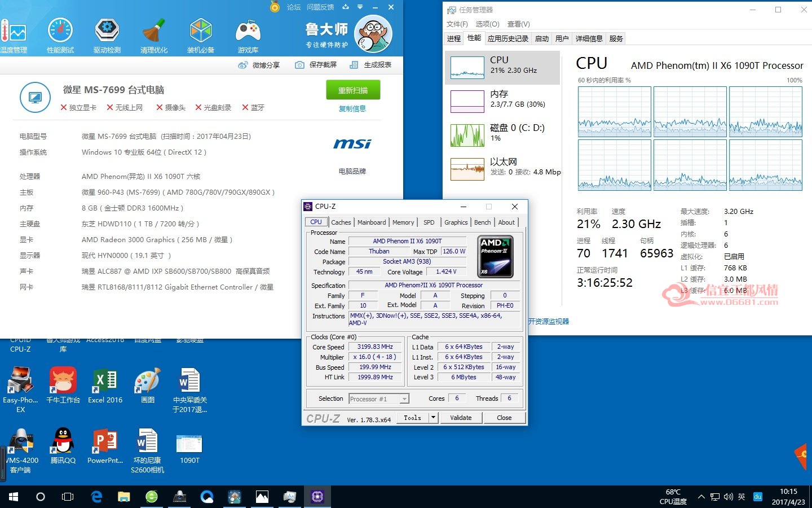Switch to Mainboard tab in CPU-Z
Image resolution: width=812 pixels, height=508 pixels.
(372, 222)
